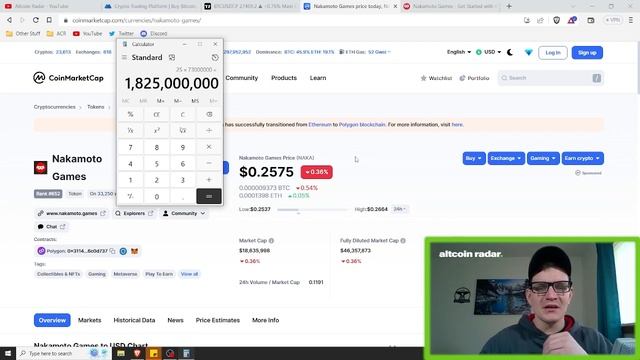Image resolution: width=640 pixels, height=360 pixels.
Task: Click the Tokens breadcrumb link
Action: (96, 107)
